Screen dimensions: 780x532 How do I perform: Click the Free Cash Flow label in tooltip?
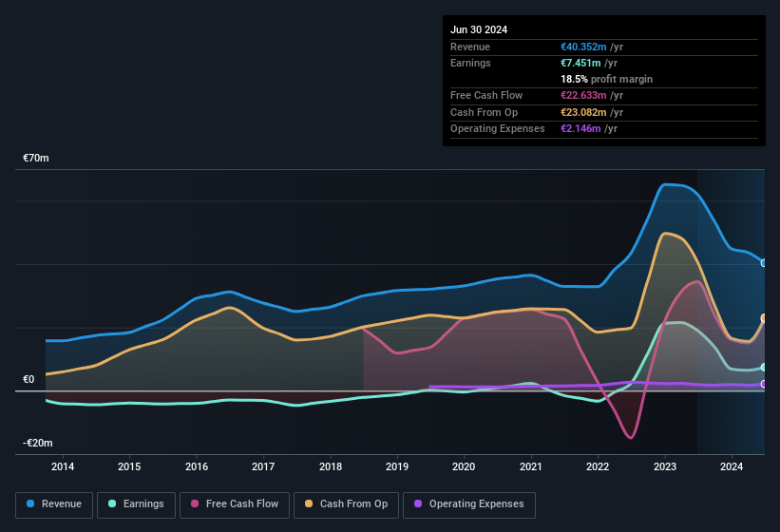pos(486,95)
